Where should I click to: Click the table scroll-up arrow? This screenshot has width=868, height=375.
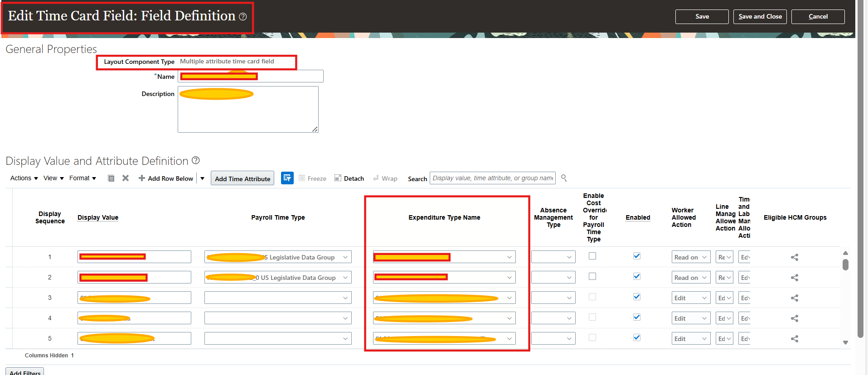pyautogui.click(x=845, y=253)
